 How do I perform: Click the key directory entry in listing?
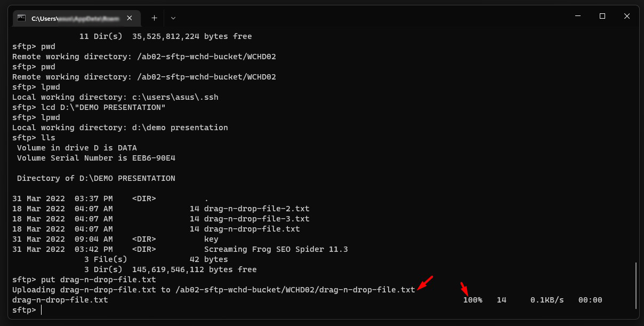coord(211,239)
